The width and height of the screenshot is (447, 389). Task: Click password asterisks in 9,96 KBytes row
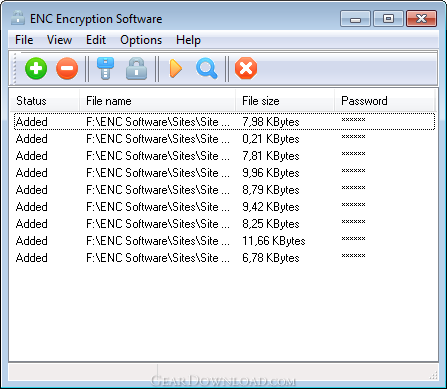(353, 171)
